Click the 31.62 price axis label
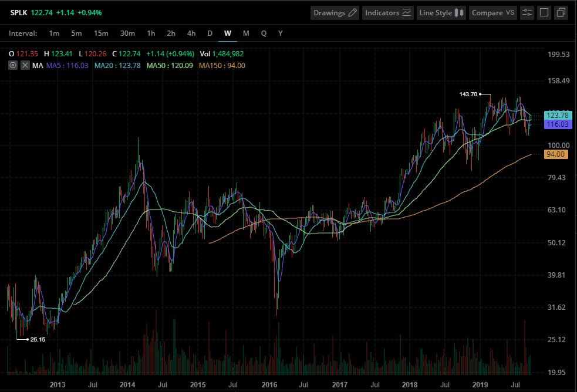 tap(556, 307)
